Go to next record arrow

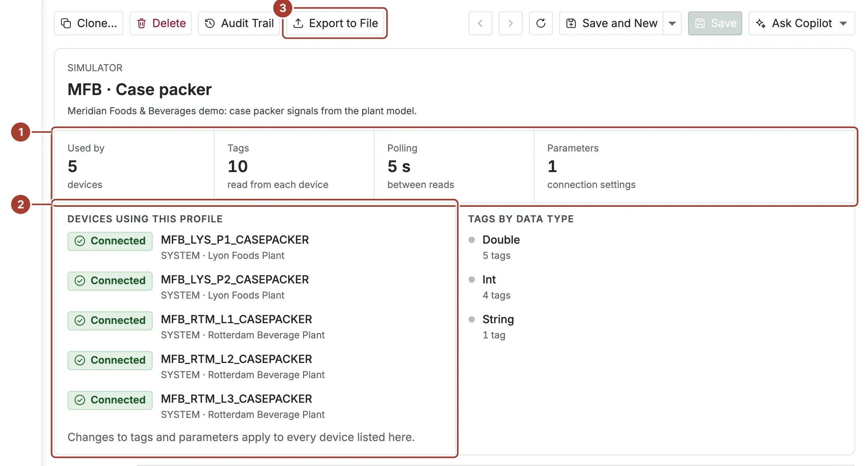[x=510, y=23]
